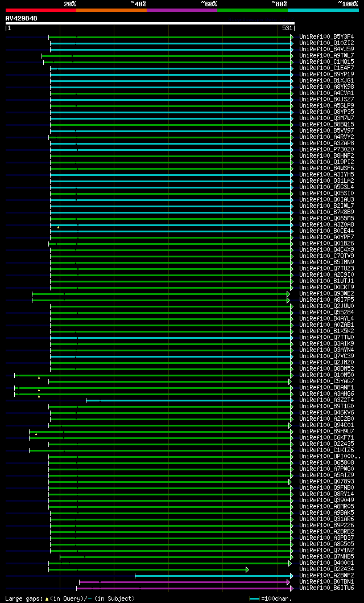Viewport: 364px width, 603px height.
Task: Select the UniRef100_A8I7P5 label
Action: [327, 300]
